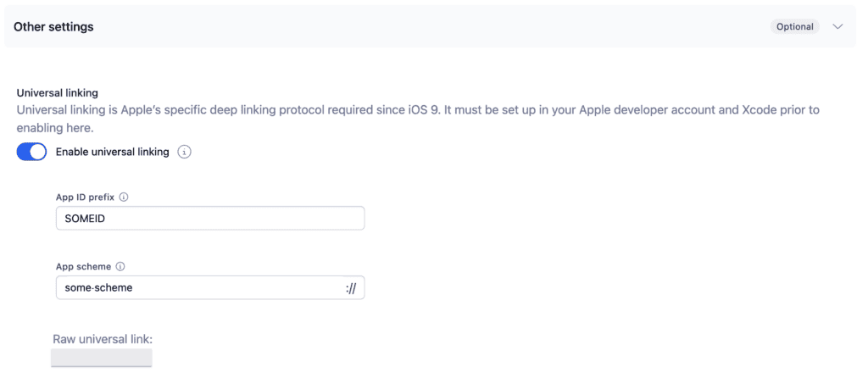Click the Enable universal linking label text

pyautogui.click(x=113, y=152)
